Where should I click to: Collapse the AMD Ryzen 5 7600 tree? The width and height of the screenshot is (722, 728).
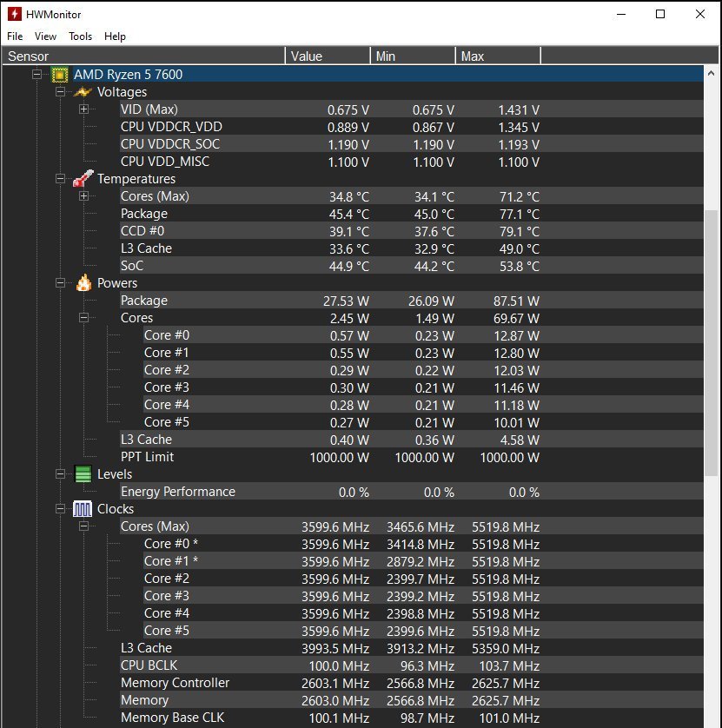37,75
